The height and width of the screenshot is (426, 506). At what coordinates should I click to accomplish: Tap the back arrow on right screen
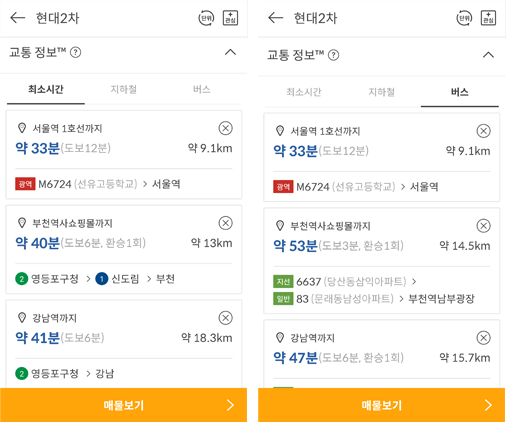click(x=276, y=18)
